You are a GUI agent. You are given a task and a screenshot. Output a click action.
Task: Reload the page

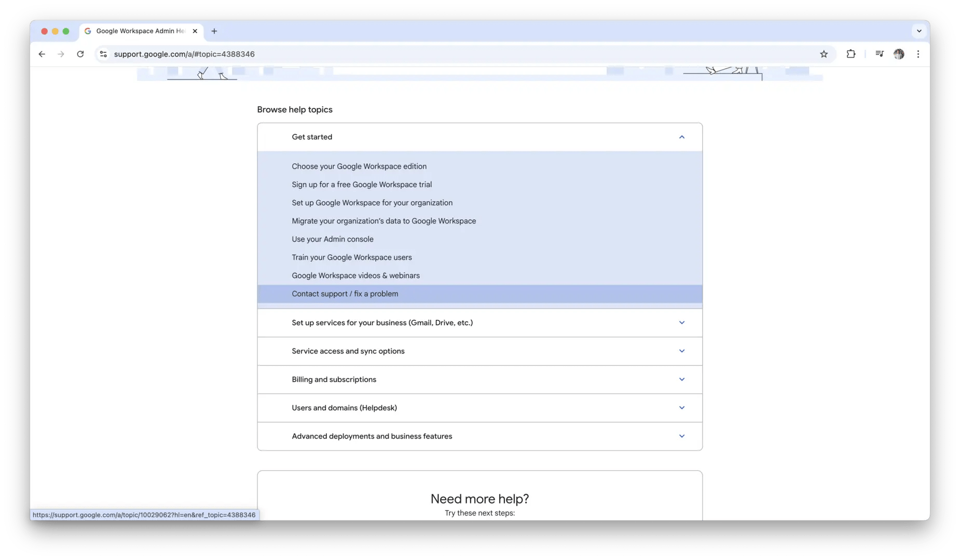coord(80,54)
